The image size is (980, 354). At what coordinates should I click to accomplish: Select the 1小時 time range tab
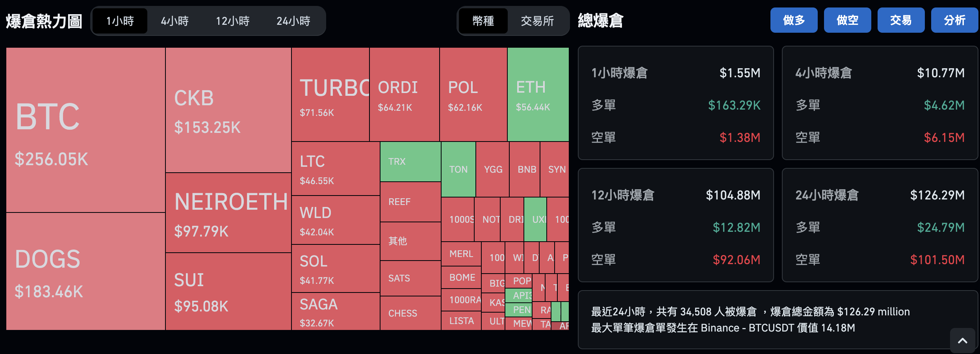[x=120, y=21]
